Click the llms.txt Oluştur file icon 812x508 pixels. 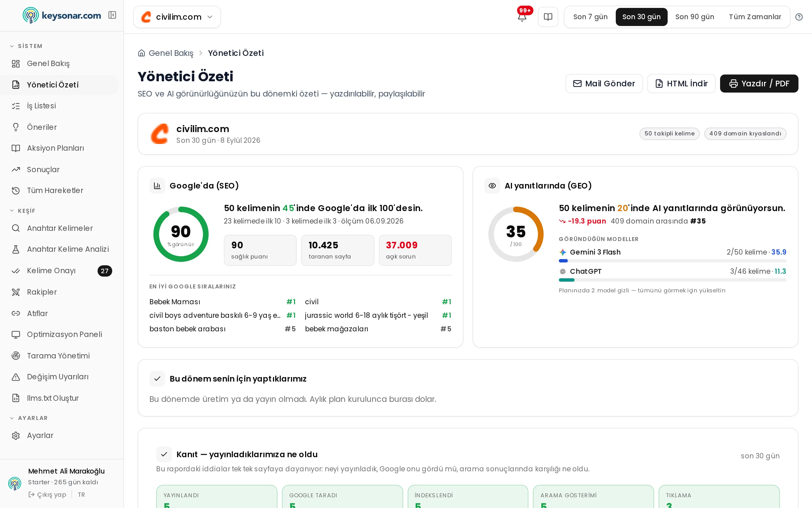[16, 398]
